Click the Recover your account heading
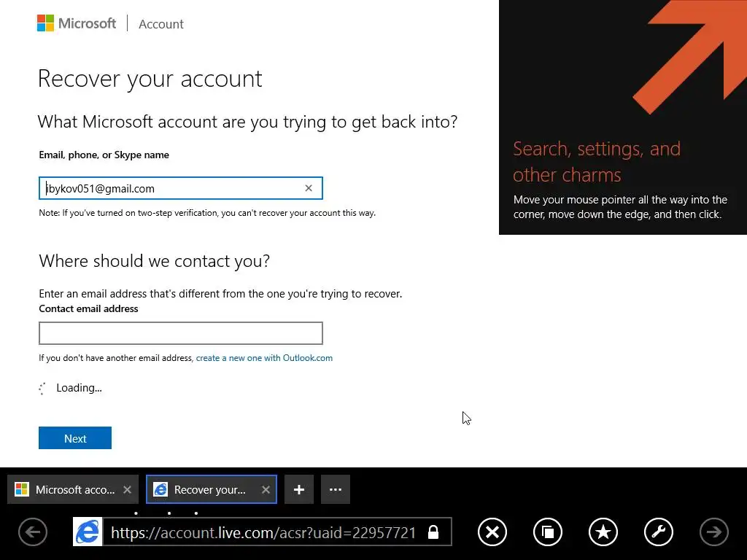The image size is (747, 560). 150,79
